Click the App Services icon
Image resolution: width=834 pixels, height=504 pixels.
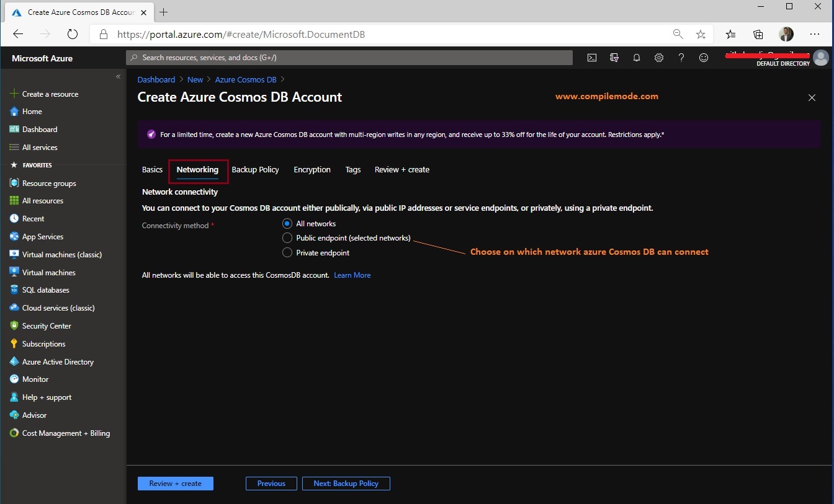click(x=14, y=237)
